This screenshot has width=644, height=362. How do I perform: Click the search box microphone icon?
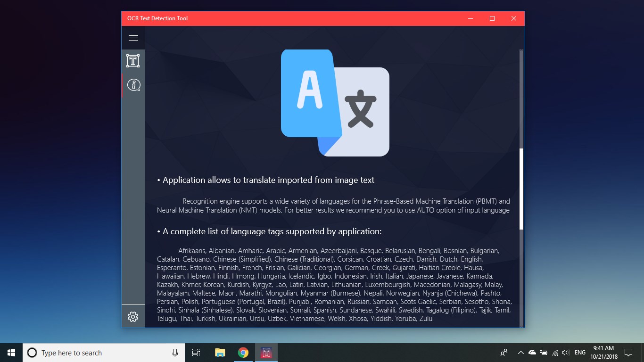tap(175, 353)
